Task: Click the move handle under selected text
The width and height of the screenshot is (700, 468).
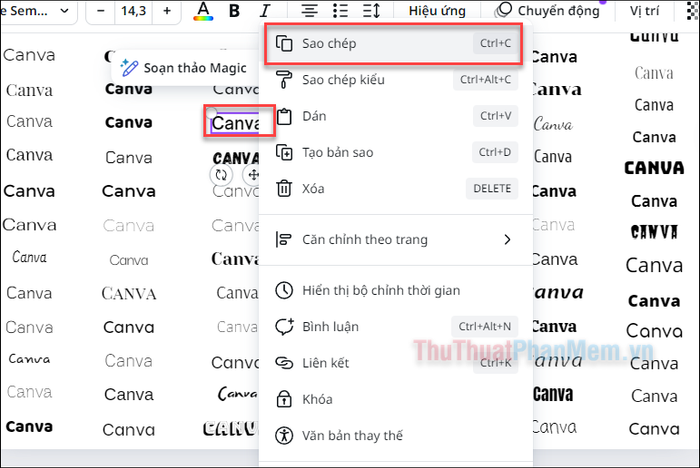Action: 252,175
